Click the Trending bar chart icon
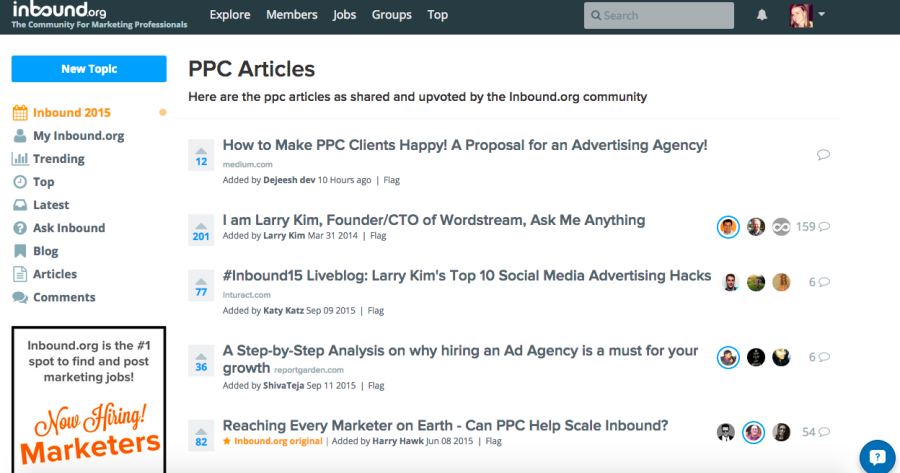 tap(20, 159)
